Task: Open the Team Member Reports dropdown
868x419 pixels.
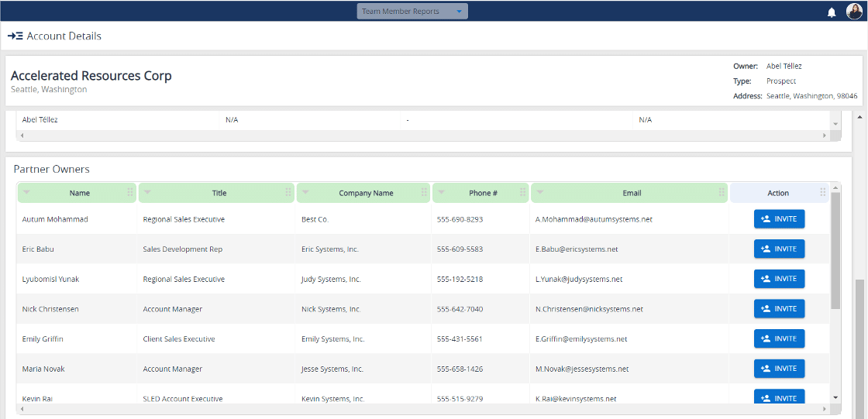Action: [412, 11]
